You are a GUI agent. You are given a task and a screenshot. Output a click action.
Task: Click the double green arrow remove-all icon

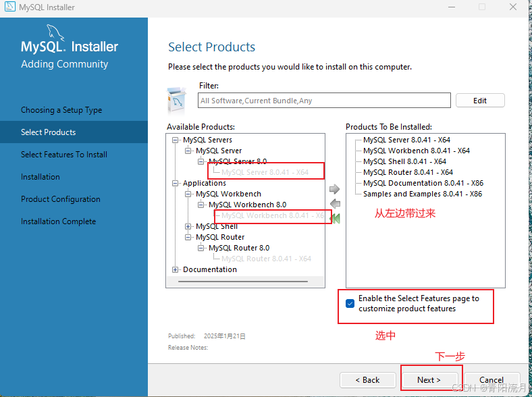click(x=336, y=219)
